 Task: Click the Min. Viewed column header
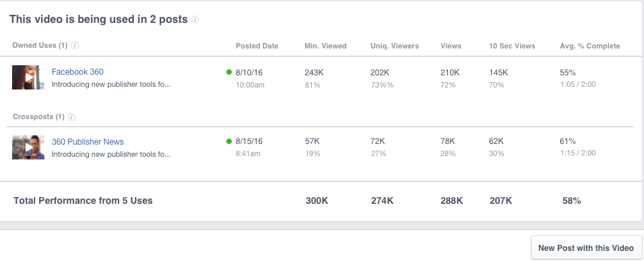click(325, 46)
